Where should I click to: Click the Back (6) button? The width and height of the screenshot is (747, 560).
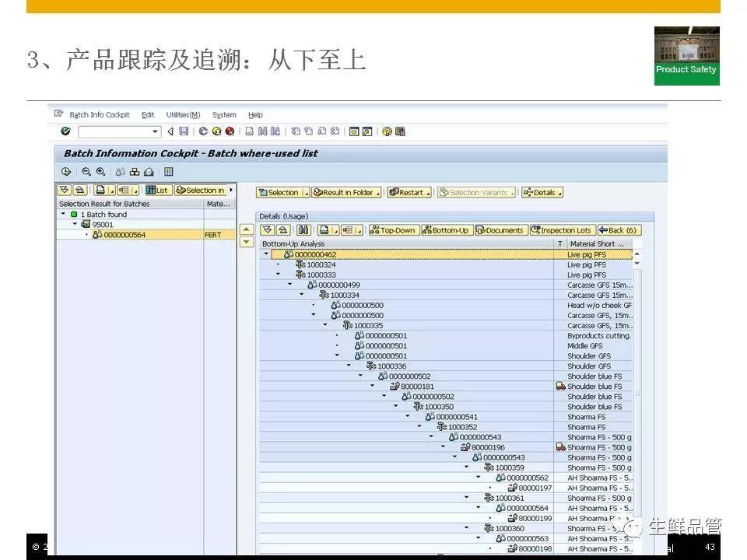tap(619, 230)
